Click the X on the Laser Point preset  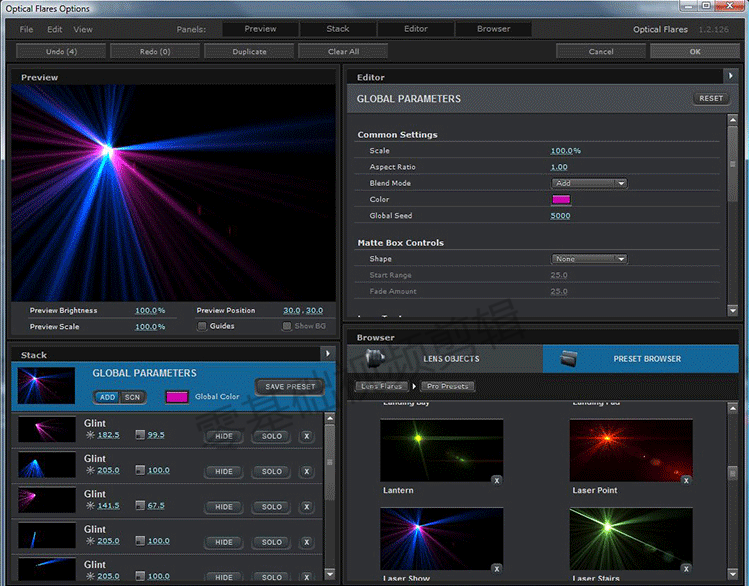click(687, 481)
